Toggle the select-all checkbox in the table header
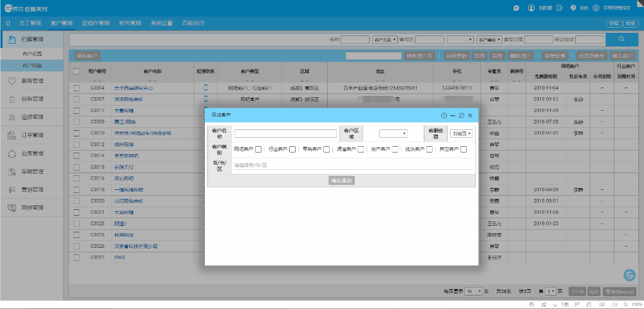Screen dimensions: 644x309 coord(77,71)
